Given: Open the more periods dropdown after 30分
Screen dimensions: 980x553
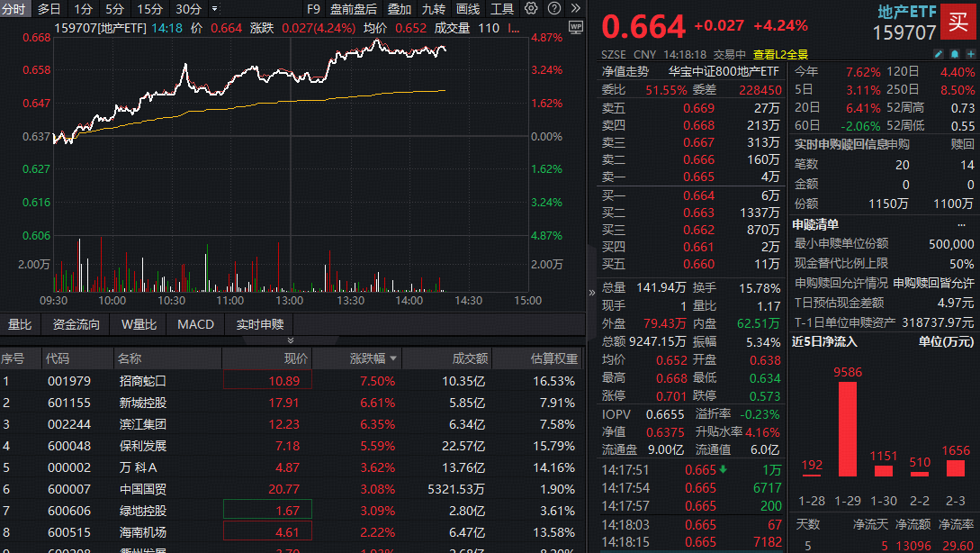Looking at the screenshot, I should [x=214, y=9].
